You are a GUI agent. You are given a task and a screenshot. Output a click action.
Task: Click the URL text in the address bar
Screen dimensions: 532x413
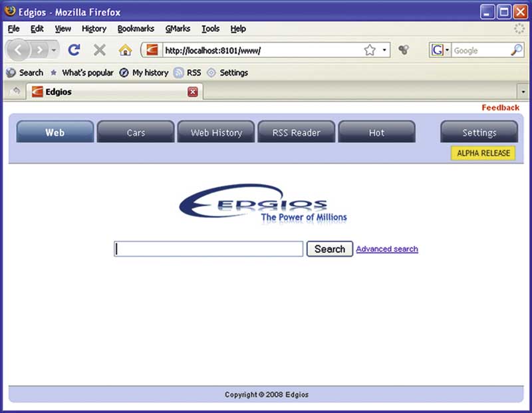213,51
